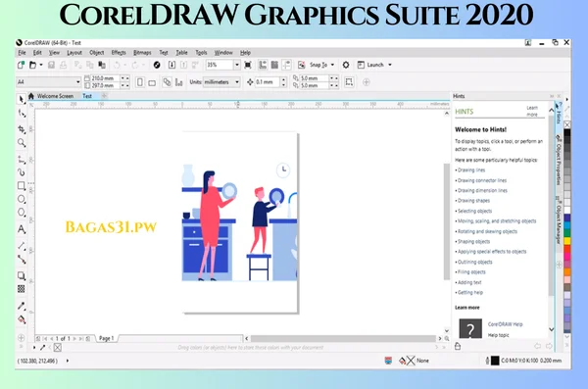
Task: Toggle show guidelines button
Action: [x=286, y=65]
